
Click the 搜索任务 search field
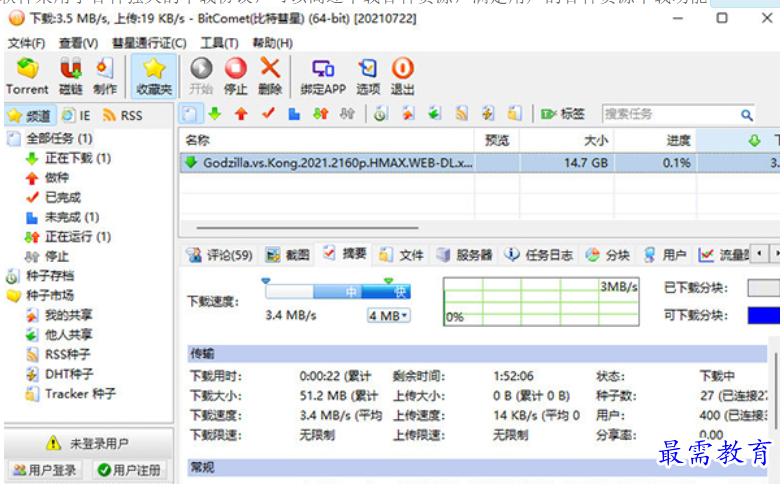click(670, 114)
